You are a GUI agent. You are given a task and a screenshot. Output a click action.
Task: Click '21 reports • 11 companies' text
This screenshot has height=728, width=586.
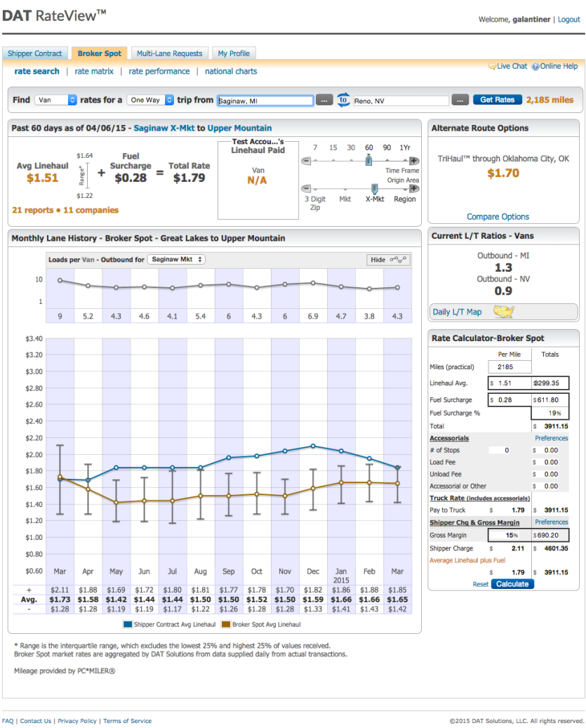pyautogui.click(x=65, y=210)
